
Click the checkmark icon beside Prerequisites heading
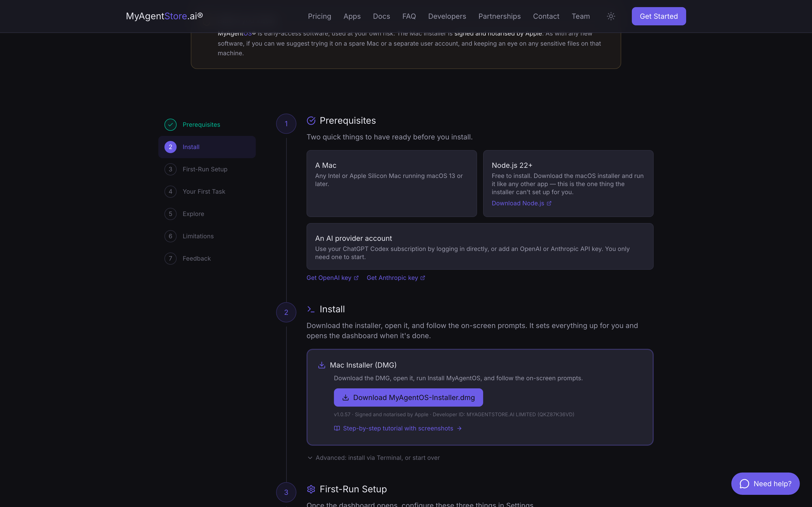(311, 121)
